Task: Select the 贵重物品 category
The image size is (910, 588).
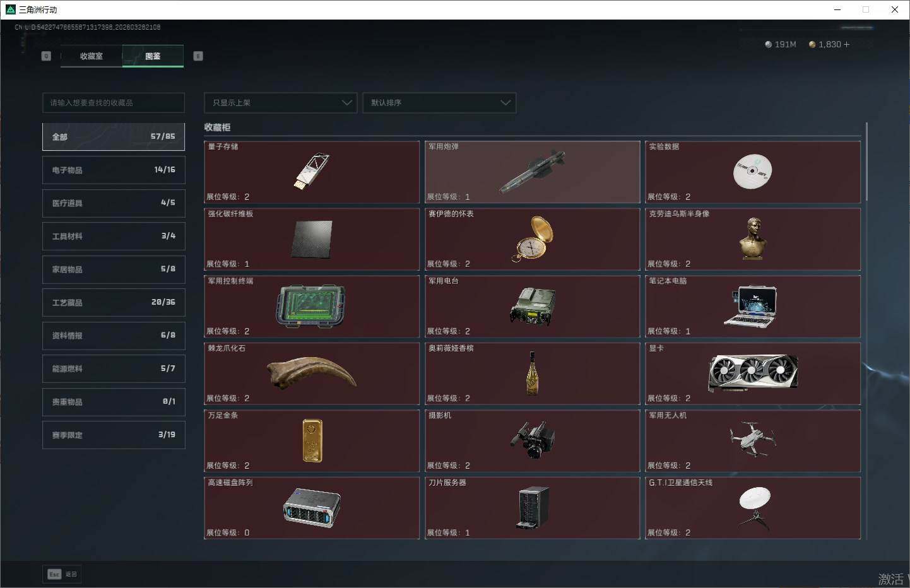Action: pyautogui.click(x=114, y=402)
